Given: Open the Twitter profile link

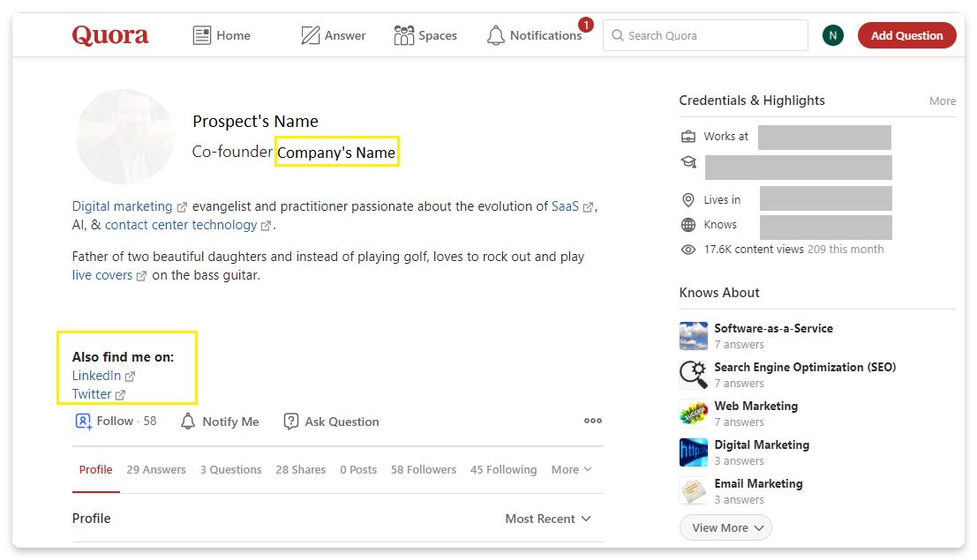Looking at the screenshot, I should 92,394.
